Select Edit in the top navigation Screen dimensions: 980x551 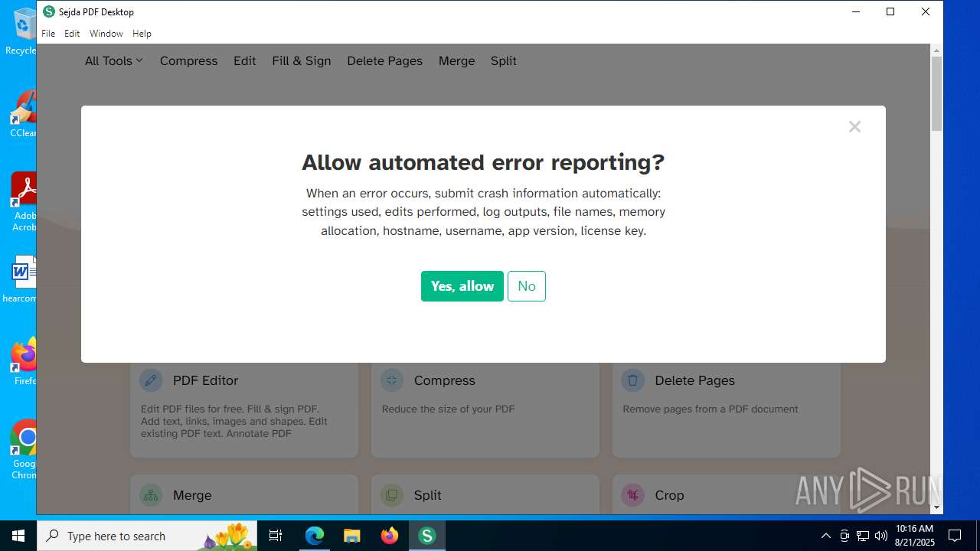(245, 60)
